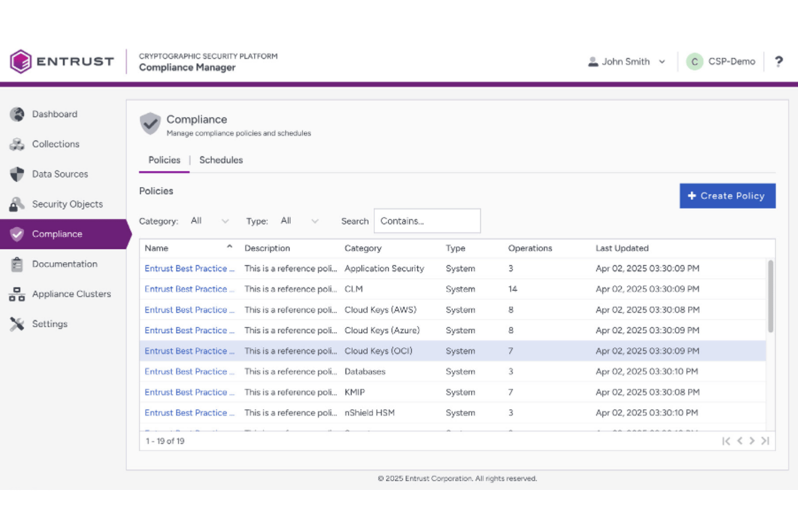Click the Operations value 14 in CLM row
Viewport: 798px width, 532px height.
tap(512, 289)
